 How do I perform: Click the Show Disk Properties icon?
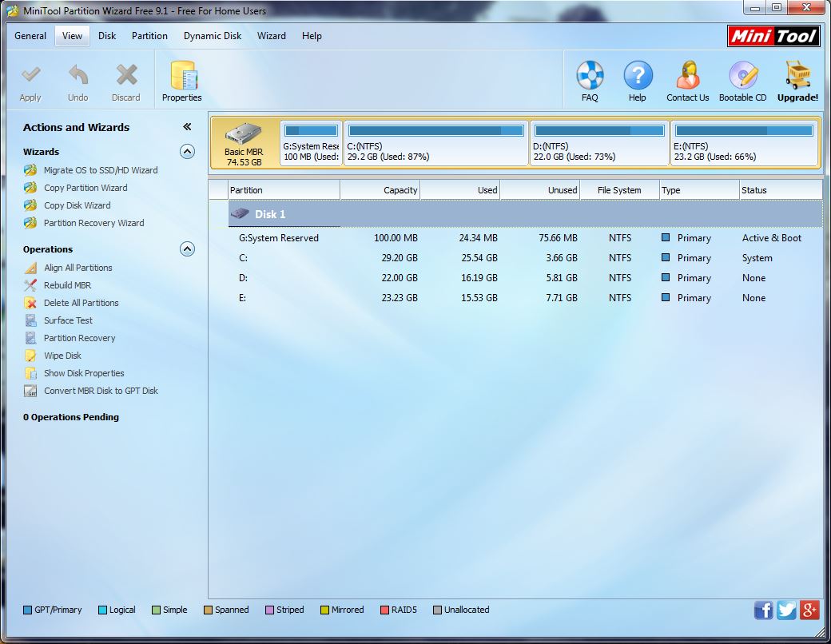[30, 372]
